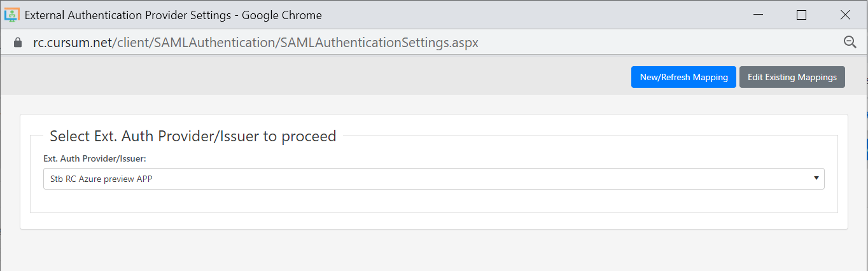868x271 pixels.
Task: Close the External Authentication Provider Settings window
Action: coord(845,15)
